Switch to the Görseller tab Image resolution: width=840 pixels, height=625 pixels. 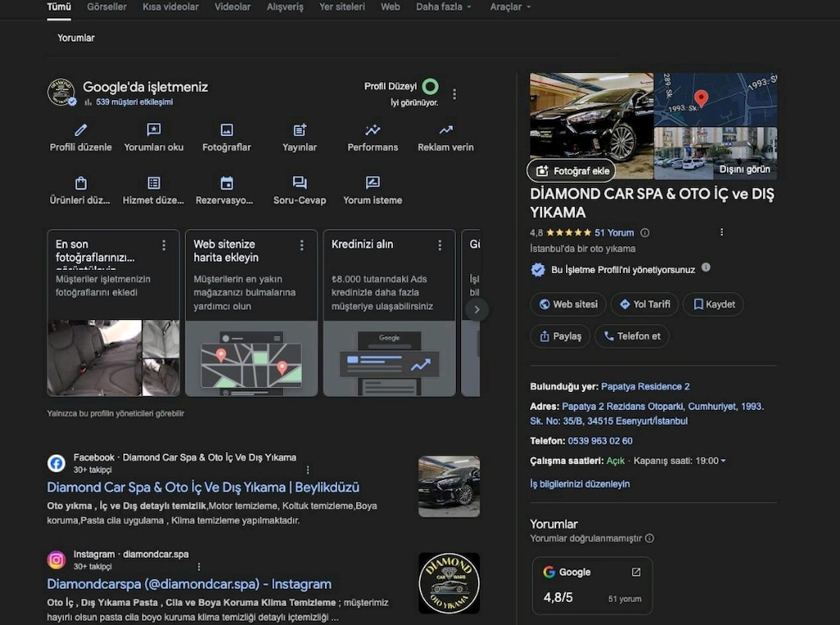107,7
